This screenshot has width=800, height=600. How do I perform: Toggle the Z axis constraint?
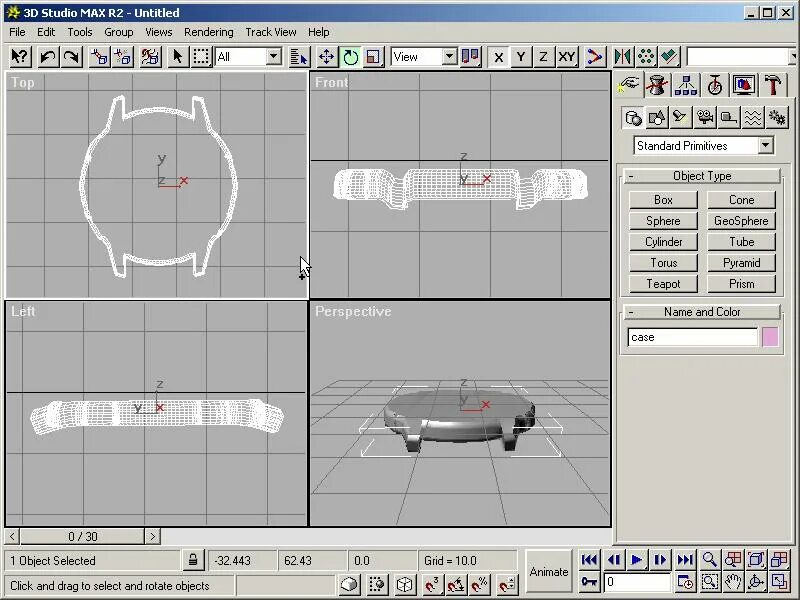click(543, 57)
